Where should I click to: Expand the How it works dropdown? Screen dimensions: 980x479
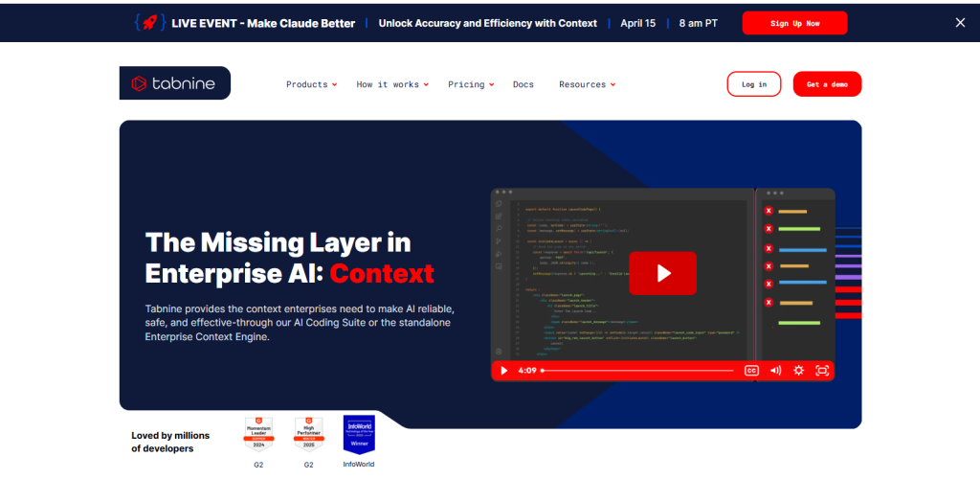coord(391,84)
